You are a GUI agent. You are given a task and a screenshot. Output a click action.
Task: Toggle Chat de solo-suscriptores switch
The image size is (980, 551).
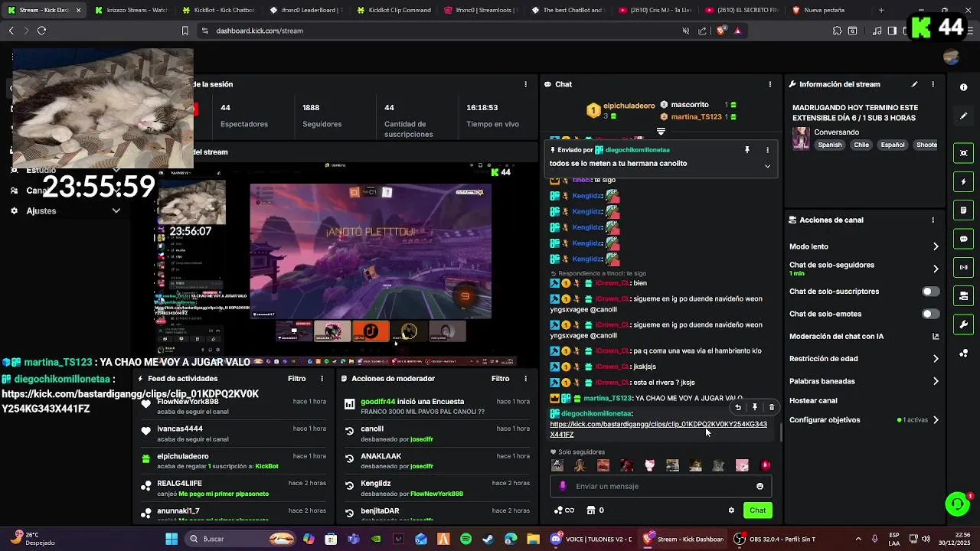click(x=930, y=292)
